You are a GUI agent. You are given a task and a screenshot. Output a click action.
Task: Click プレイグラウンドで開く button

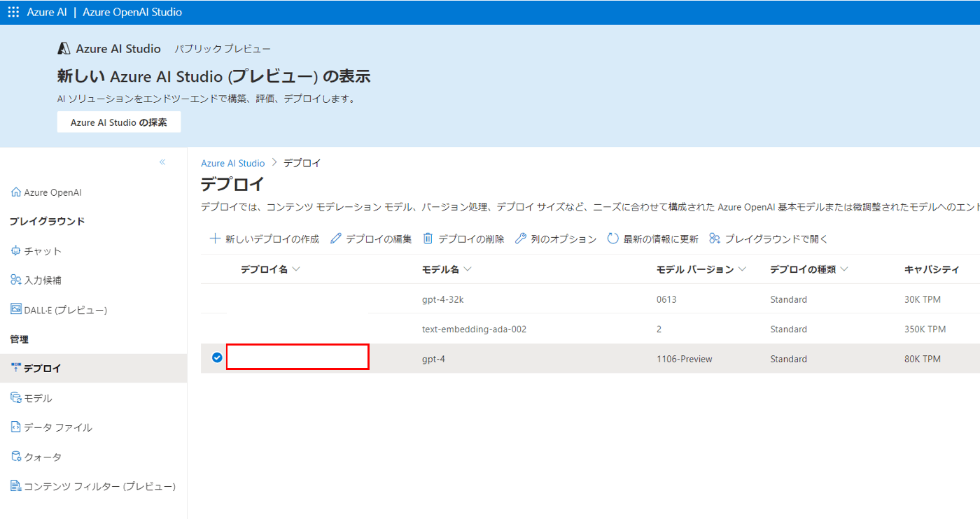coord(769,239)
